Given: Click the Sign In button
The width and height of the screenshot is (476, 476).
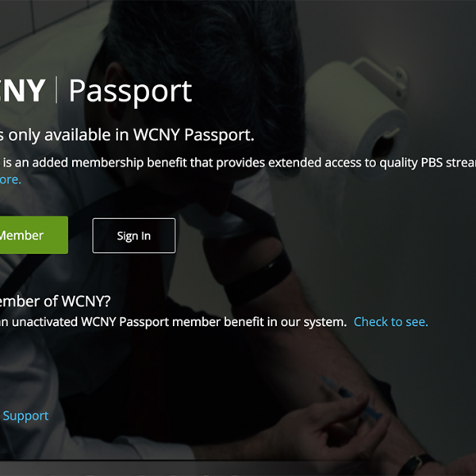Looking at the screenshot, I should (x=134, y=236).
